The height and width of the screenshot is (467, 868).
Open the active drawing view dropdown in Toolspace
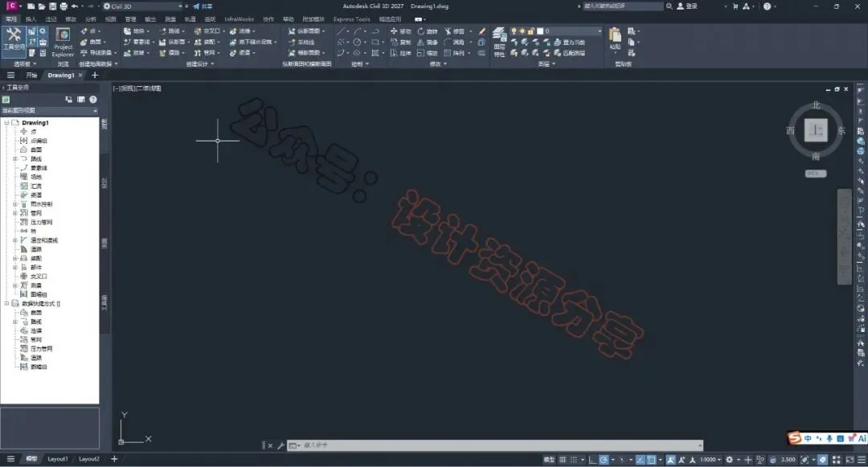[50, 111]
